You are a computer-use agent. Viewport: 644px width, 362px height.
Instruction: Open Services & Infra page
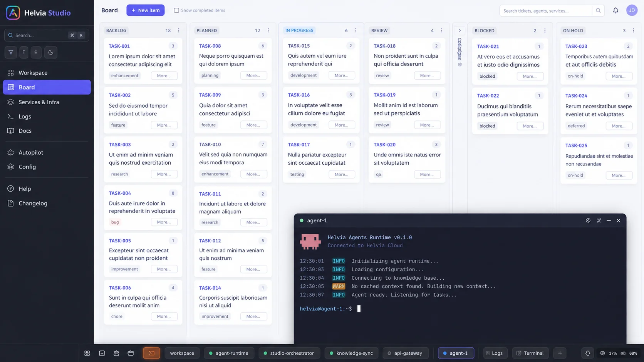click(47, 102)
